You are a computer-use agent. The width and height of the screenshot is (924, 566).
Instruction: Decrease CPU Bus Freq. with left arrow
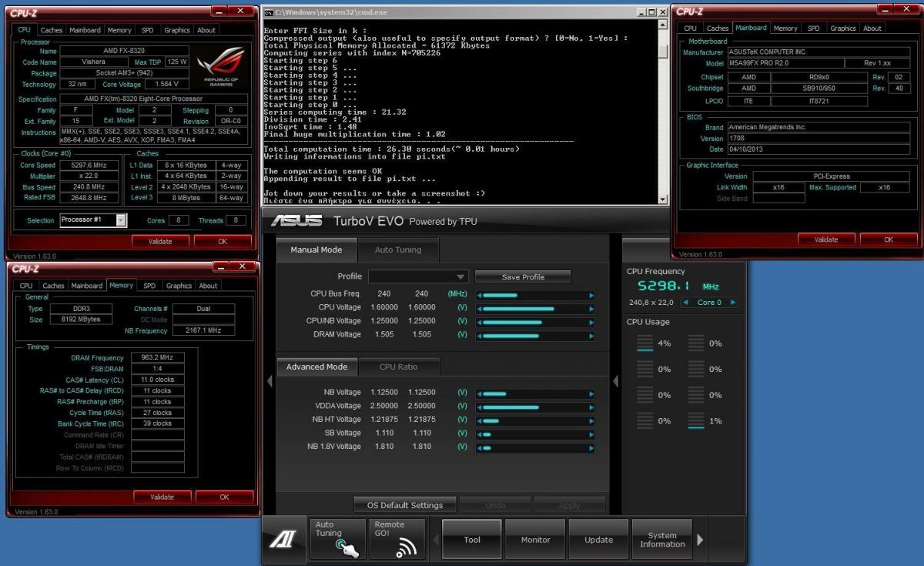coord(479,295)
